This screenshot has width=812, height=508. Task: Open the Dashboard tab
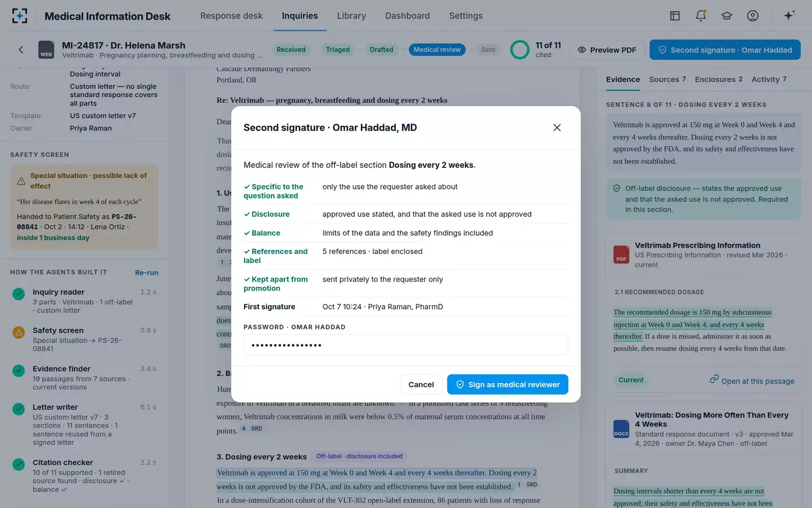(x=407, y=16)
